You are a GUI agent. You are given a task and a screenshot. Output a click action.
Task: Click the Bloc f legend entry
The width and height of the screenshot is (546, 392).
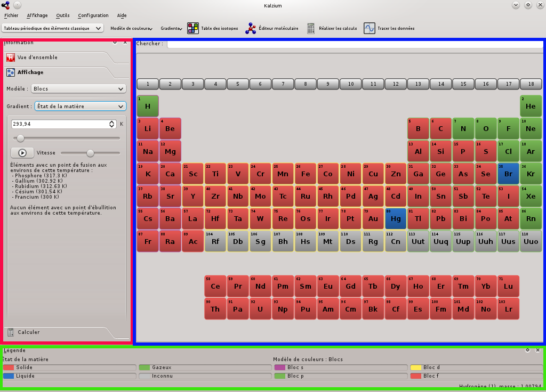[x=476, y=376]
